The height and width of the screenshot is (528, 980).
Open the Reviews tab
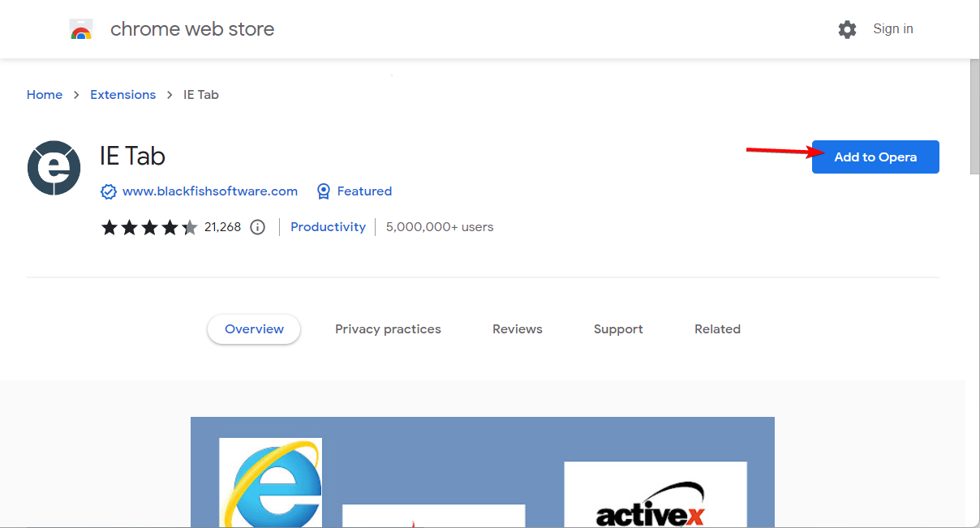click(x=518, y=329)
